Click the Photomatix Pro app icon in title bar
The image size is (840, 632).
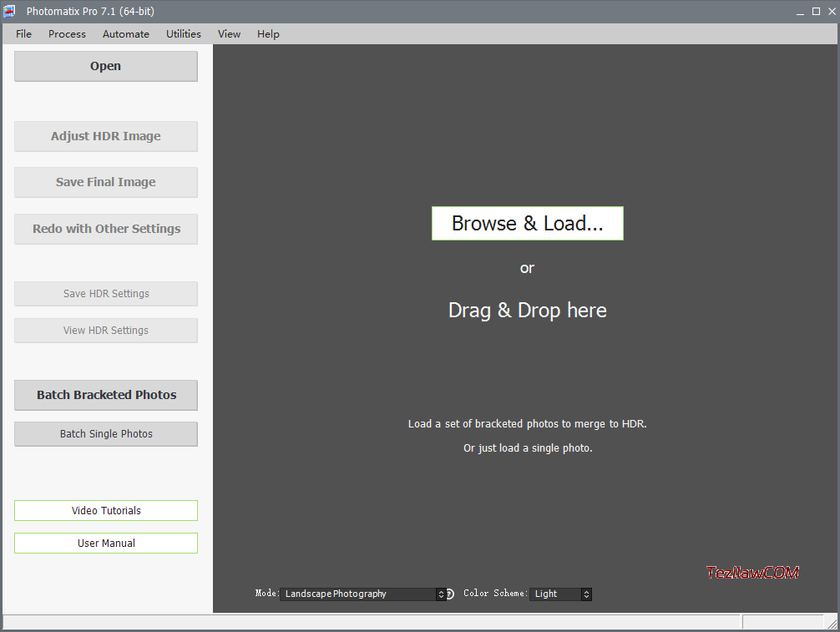coord(9,11)
